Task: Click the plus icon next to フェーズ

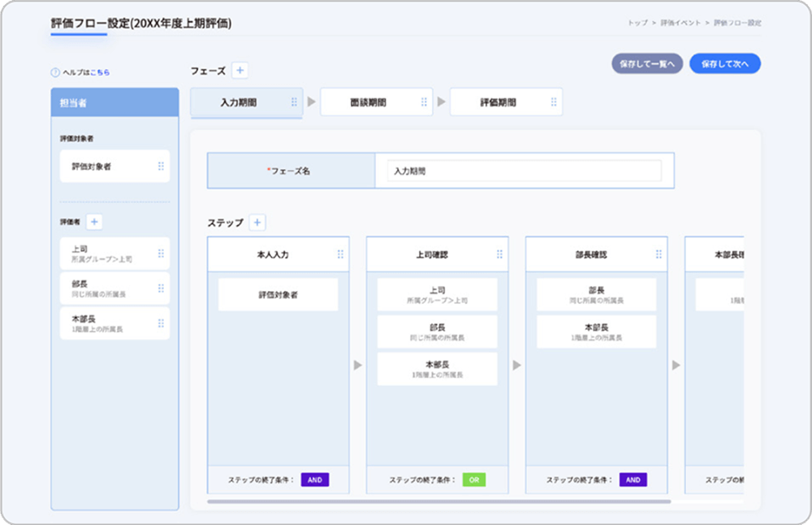Action: point(240,71)
